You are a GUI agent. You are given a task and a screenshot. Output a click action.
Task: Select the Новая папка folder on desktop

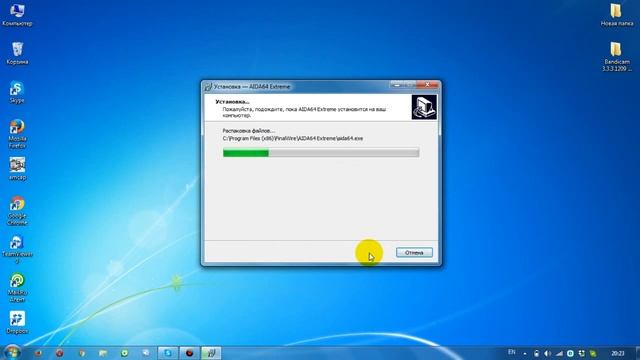click(x=616, y=15)
